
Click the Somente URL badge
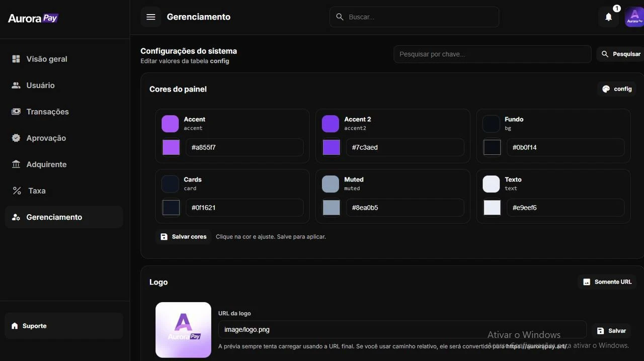point(607,282)
